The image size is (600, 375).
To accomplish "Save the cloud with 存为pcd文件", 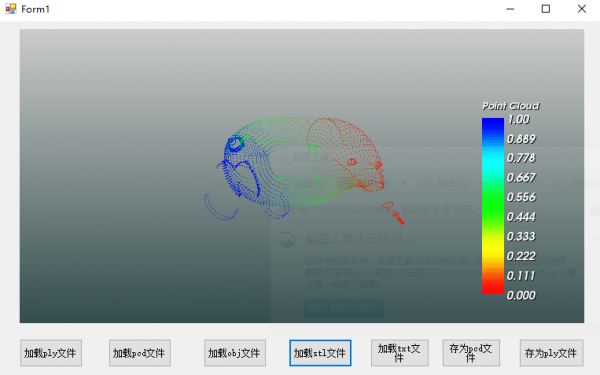I will (471, 353).
